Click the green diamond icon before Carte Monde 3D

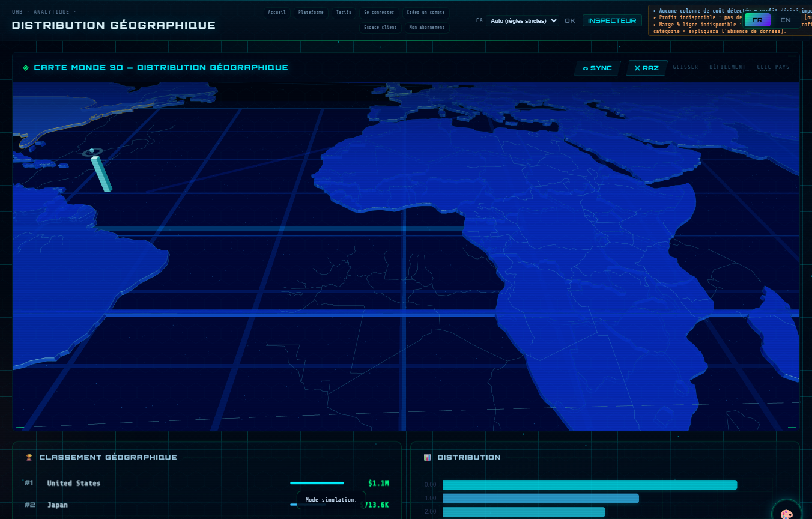click(x=26, y=68)
